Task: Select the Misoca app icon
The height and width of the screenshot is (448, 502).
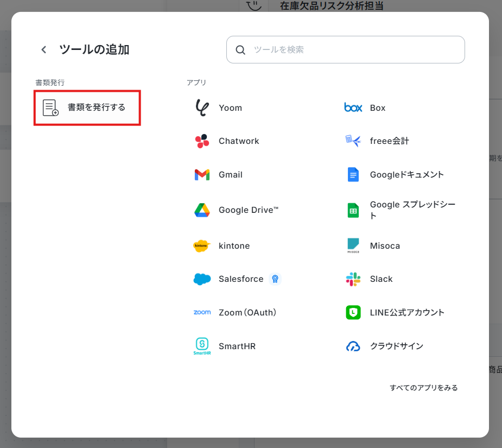Action: coord(353,246)
